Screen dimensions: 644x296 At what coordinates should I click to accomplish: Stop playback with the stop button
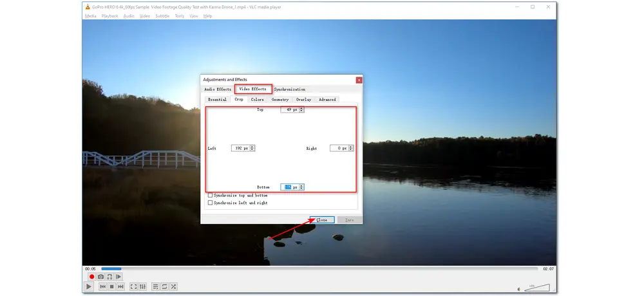click(111, 286)
